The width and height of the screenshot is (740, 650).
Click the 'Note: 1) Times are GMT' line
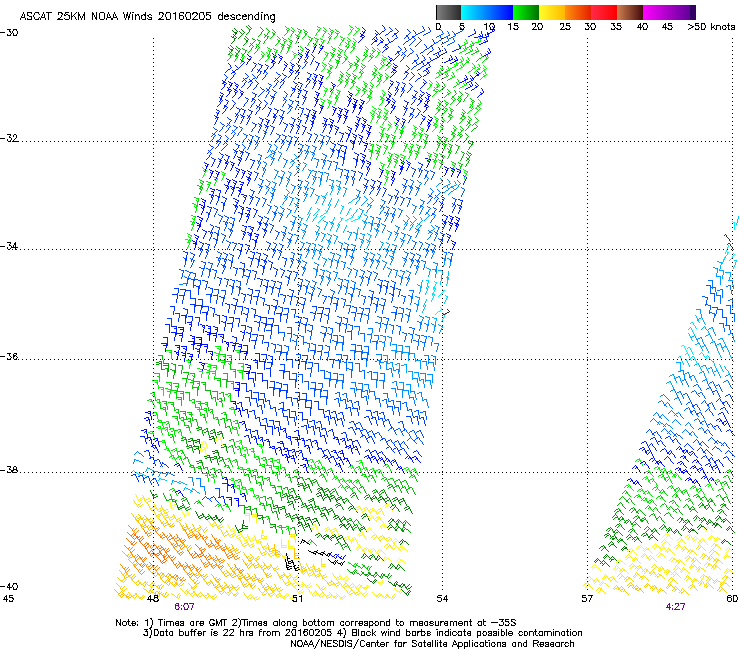(x=316, y=623)
